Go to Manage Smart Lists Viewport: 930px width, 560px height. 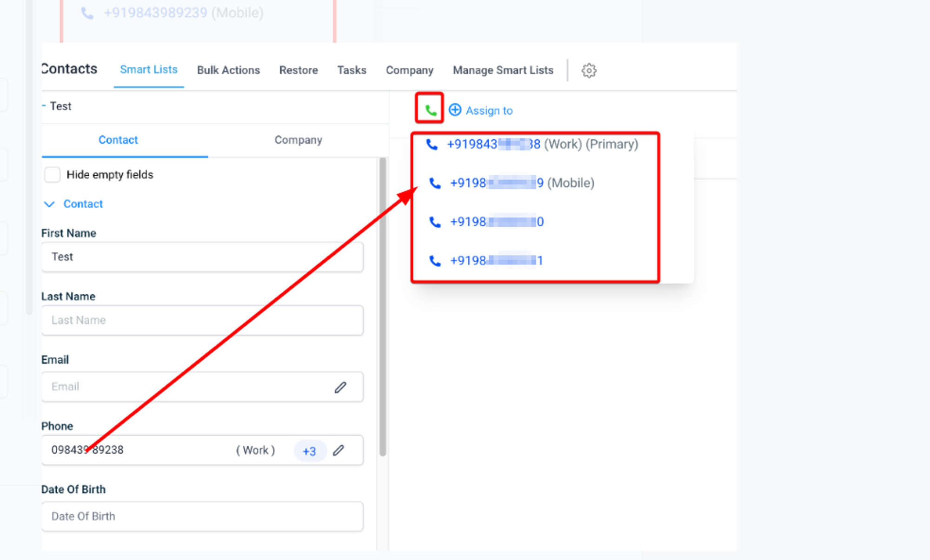coord(503,70)
